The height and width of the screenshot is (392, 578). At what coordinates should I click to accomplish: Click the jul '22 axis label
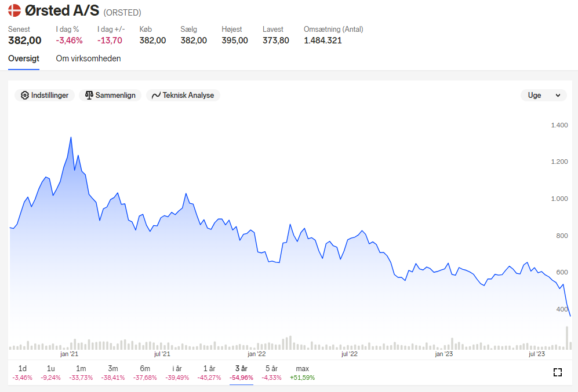tap(350, 354)
